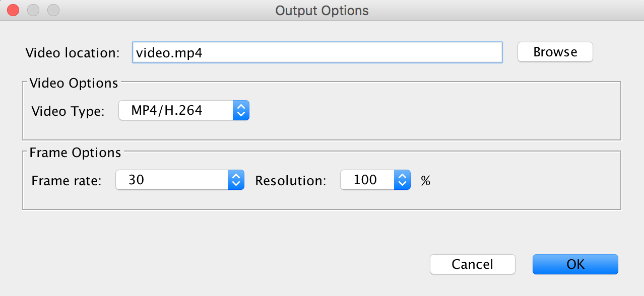The height and width of the screenshot is (296, 644).
Task: Open the Video Type MP4/H.264 dropdown
Action: click(x=176, y=111)
